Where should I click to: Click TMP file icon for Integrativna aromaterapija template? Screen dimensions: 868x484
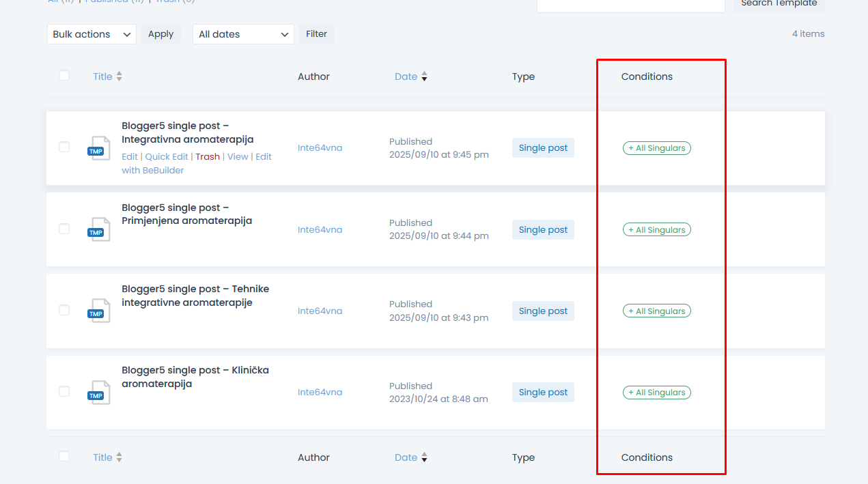pos(99,148)
